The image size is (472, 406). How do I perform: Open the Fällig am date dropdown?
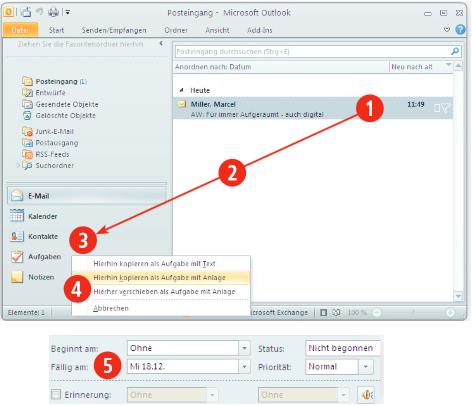pos(244,367)
